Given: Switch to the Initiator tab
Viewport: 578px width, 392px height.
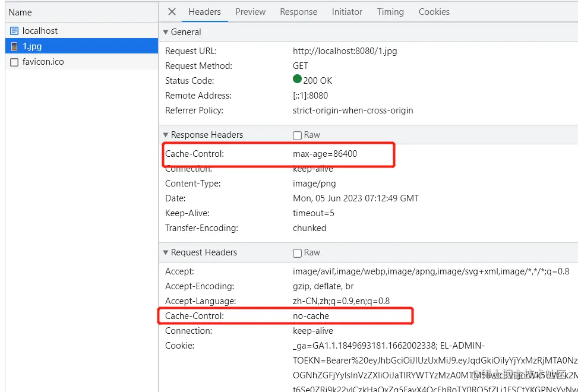Looking at the screenshot, I should 347,12.
